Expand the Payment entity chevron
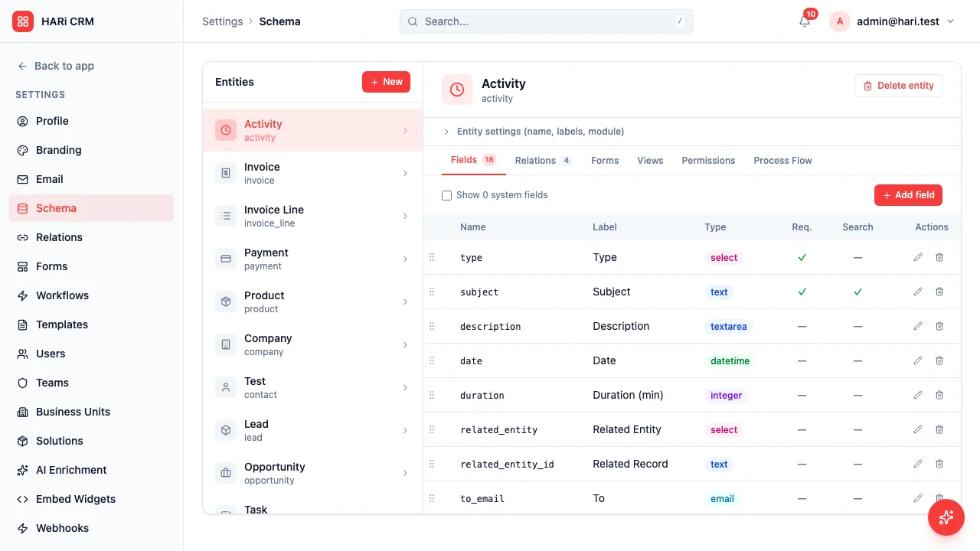 (405, 259)
